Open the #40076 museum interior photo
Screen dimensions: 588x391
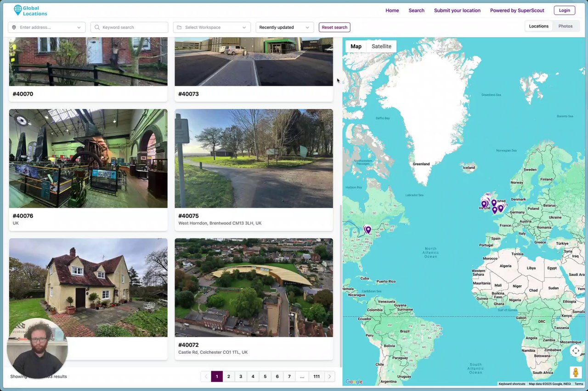pos(88,159)
